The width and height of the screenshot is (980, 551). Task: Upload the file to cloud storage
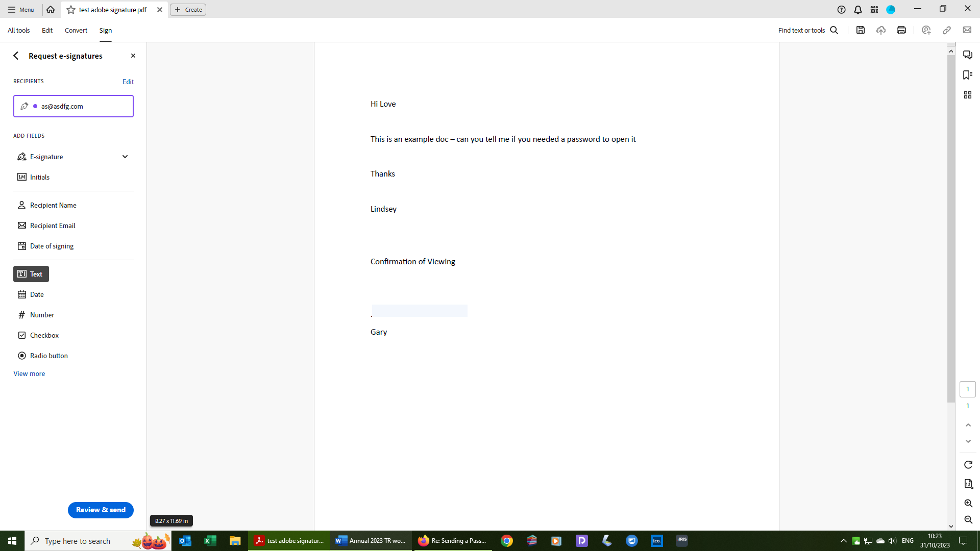(881, 30)
